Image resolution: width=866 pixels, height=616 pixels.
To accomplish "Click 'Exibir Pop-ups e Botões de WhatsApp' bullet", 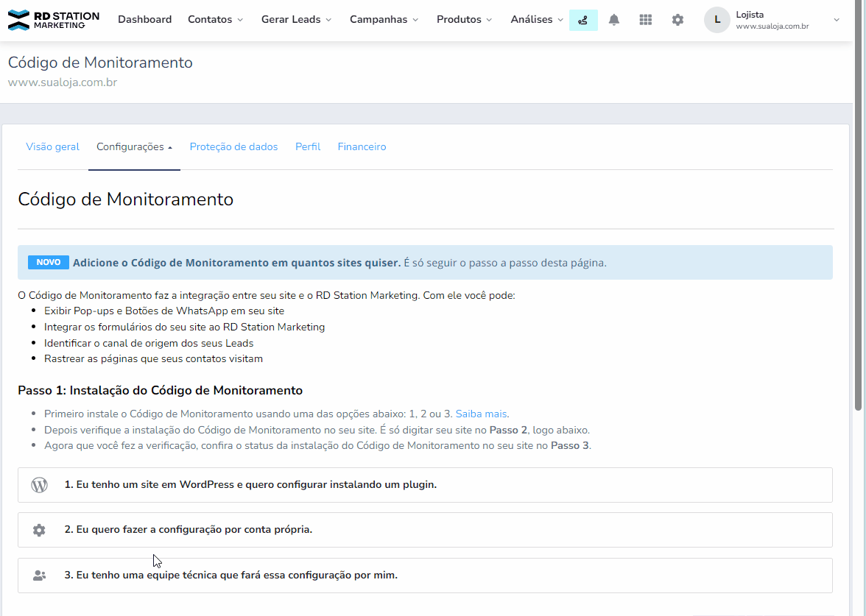I will click(x=164, y=311).
